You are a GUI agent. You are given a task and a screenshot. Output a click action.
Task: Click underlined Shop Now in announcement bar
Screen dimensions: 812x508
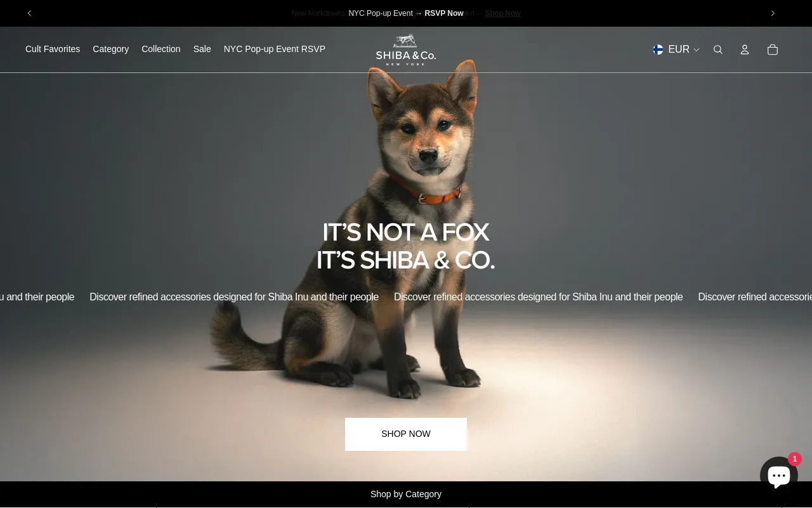point(502,13)
